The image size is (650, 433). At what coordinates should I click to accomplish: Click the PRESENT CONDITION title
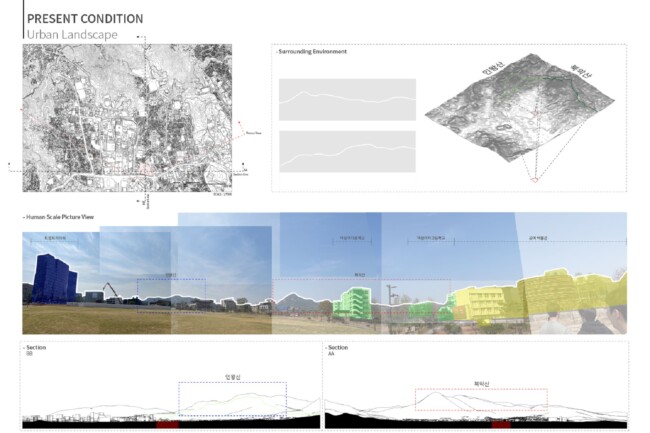pyautogui.click(x=84, y=19)
